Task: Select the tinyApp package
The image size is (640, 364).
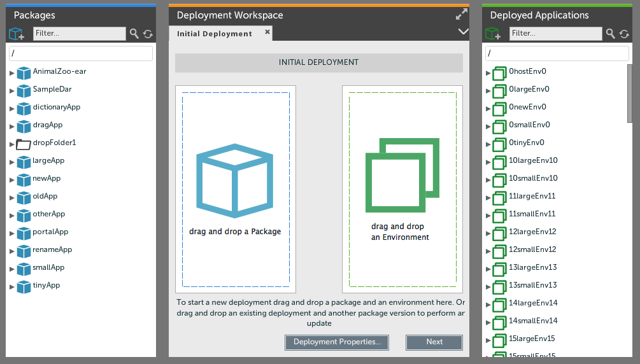Action: click(46, 286)
